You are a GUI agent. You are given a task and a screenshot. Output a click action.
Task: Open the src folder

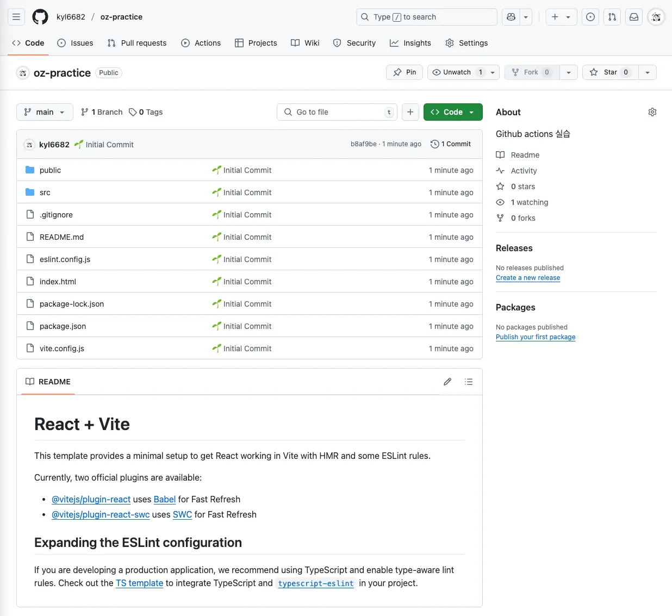(x=45, y=192)
